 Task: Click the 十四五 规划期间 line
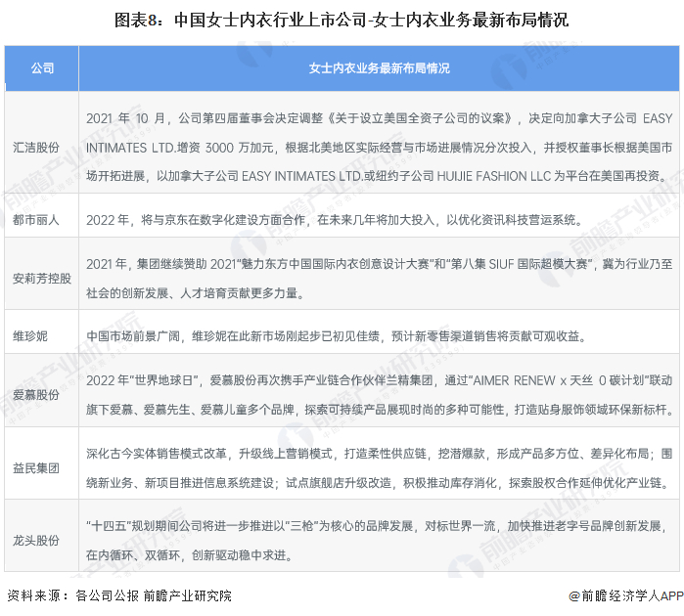[x=377, y=526]
